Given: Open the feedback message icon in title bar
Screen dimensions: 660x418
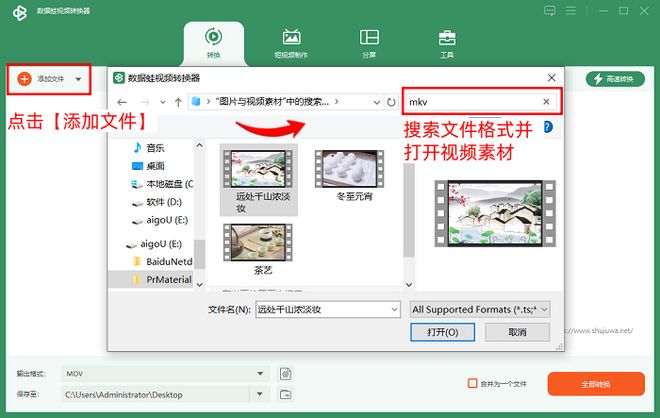Looking at the screenshot, I should point(549,11).
